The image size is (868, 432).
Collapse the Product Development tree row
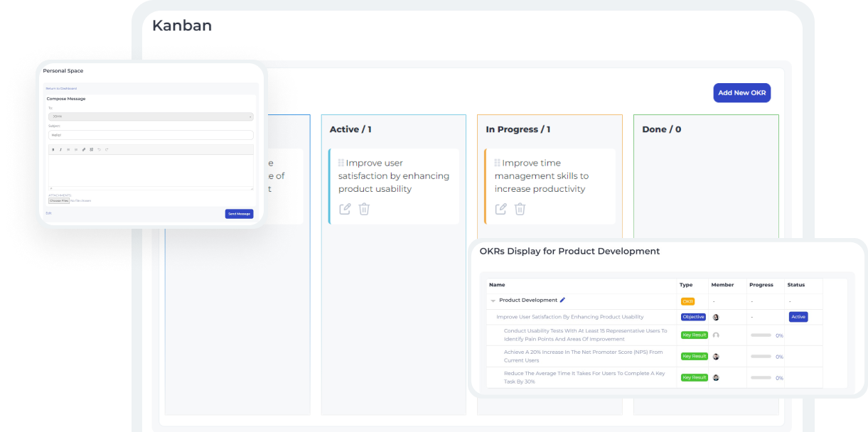click(493, 300)
